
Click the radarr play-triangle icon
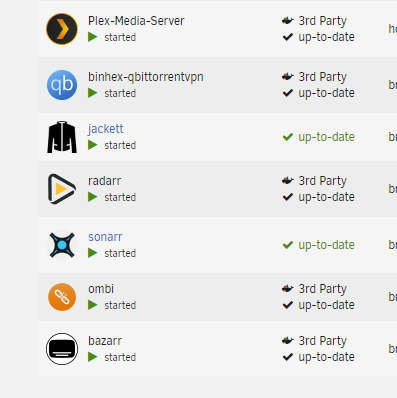[x=62, y=189]
